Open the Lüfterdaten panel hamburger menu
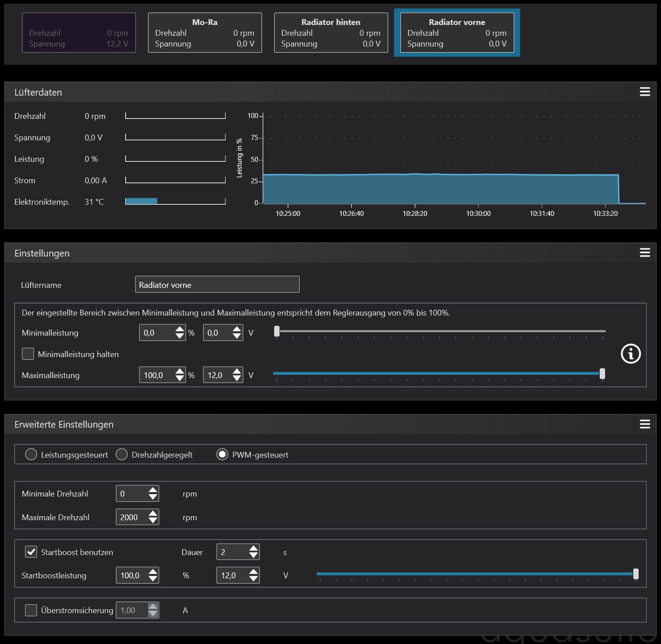661x644 pixels. tap(644, 92)
